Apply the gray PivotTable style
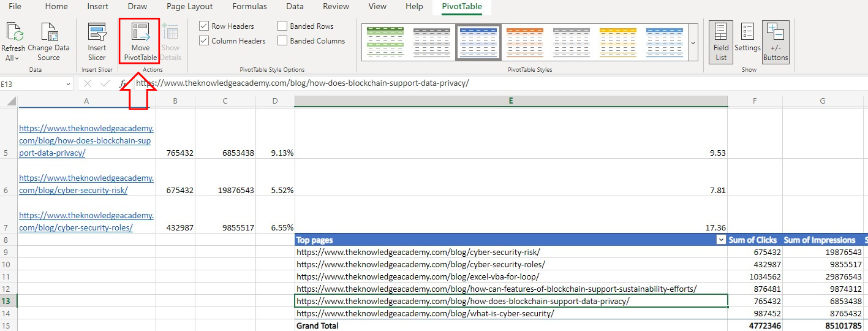868x331 pixels. (x=432, y=43)
